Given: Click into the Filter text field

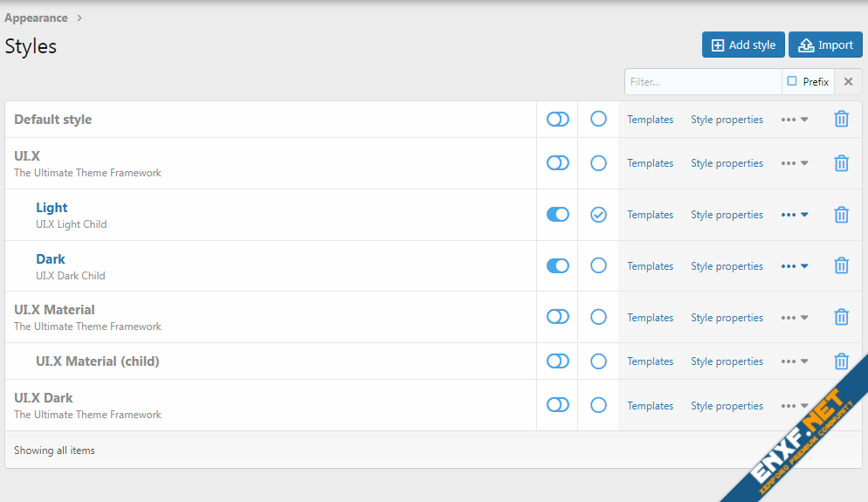Looking at the screenshot, I should coord(702,82).
